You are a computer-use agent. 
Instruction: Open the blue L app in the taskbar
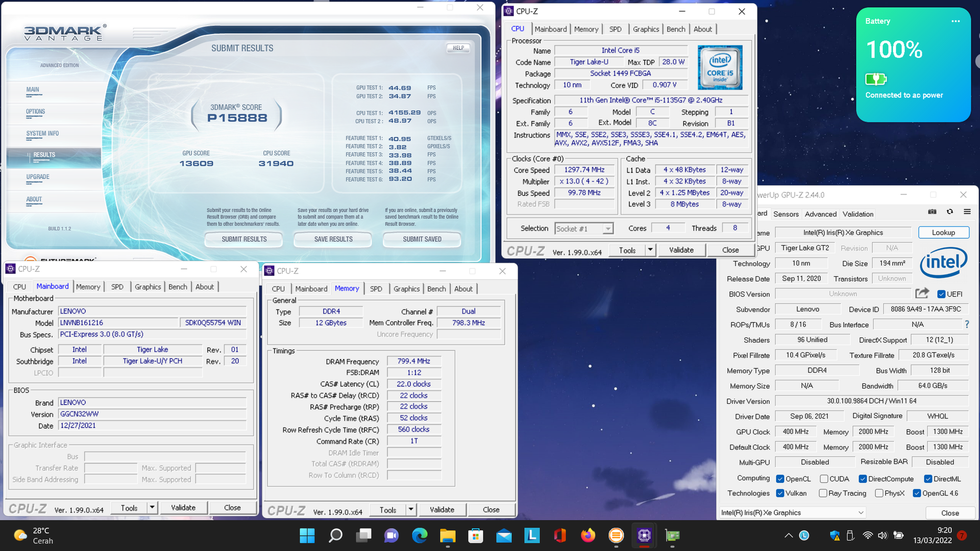(x=532, y=535)
